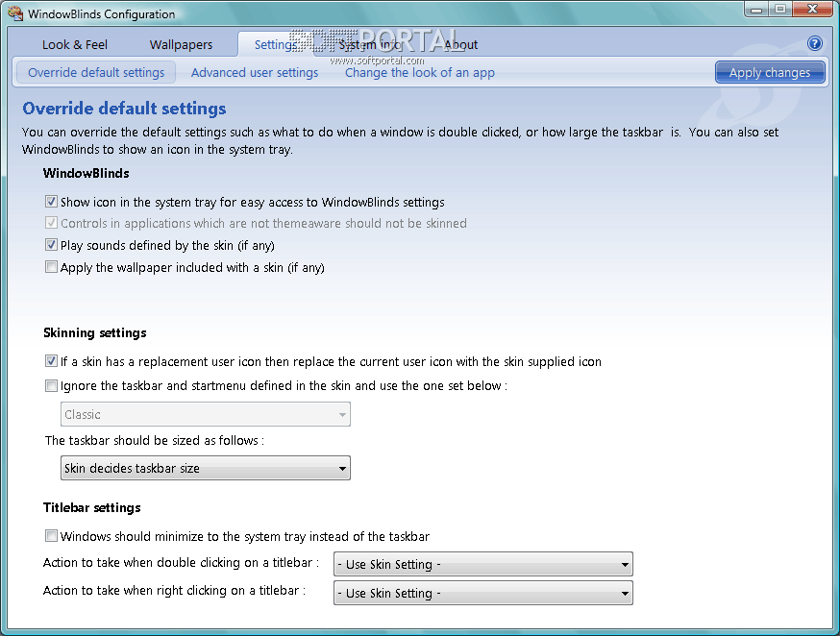Click the greyed themeaware controls checkbox
The width and height of the screenshot is (840, 636).
point(51,223)
